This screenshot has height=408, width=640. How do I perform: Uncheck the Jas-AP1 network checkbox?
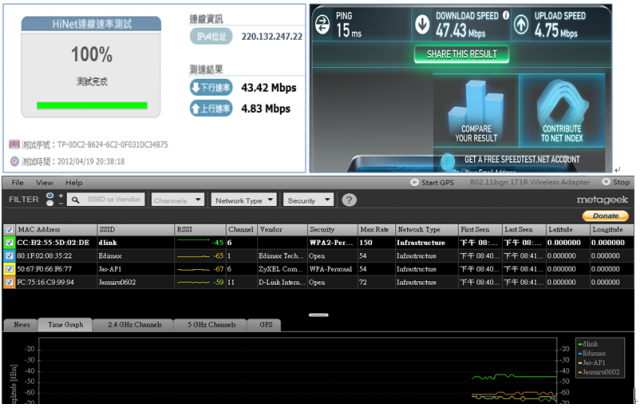pyautogui.click(x=9, y=269)
